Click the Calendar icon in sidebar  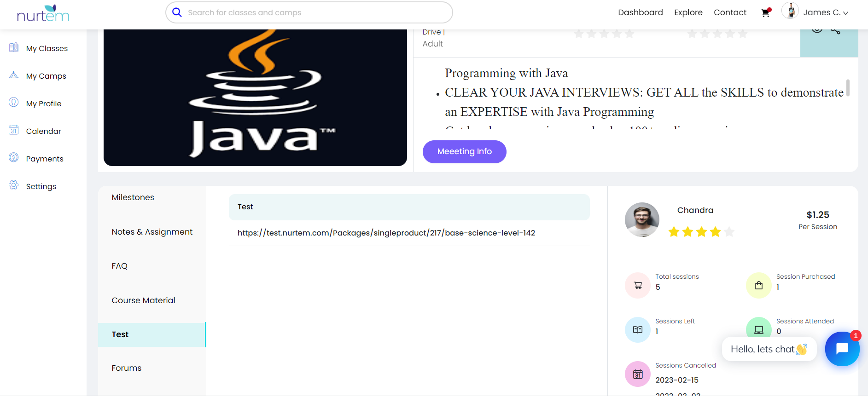14,130
